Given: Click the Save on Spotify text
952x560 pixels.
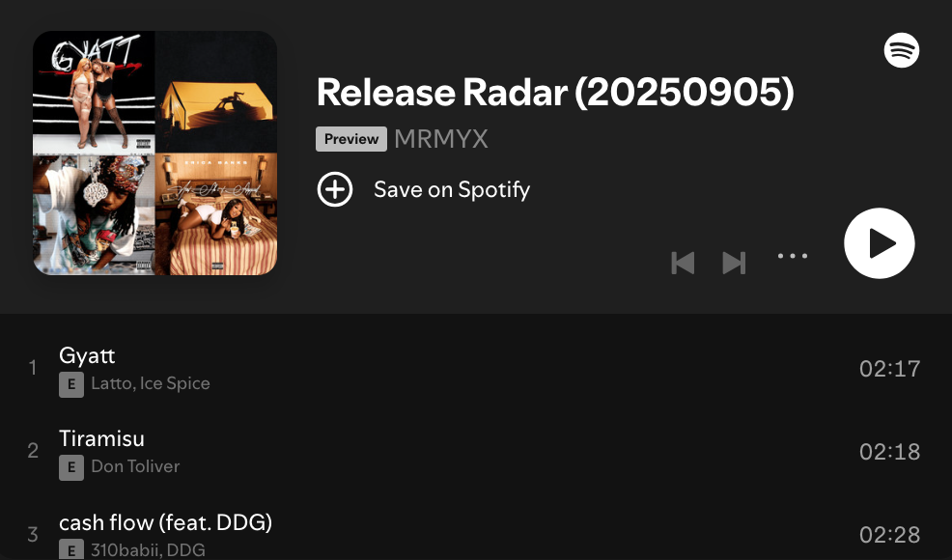Looking at the screenshot, I should click(452, 189).
